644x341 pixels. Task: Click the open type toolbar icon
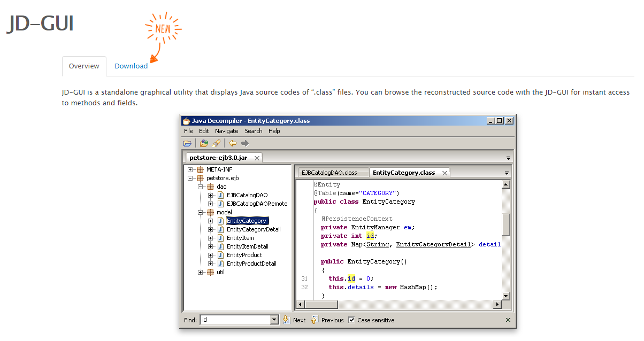click(x=204, y=143)
